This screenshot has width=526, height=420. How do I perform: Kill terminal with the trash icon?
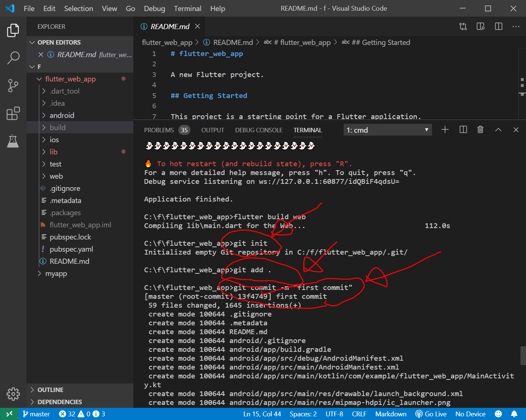coord(480,130)
